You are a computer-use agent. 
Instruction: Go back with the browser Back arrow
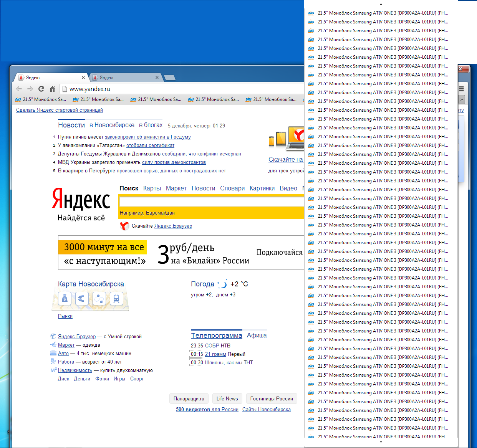[x=19, y=89]
